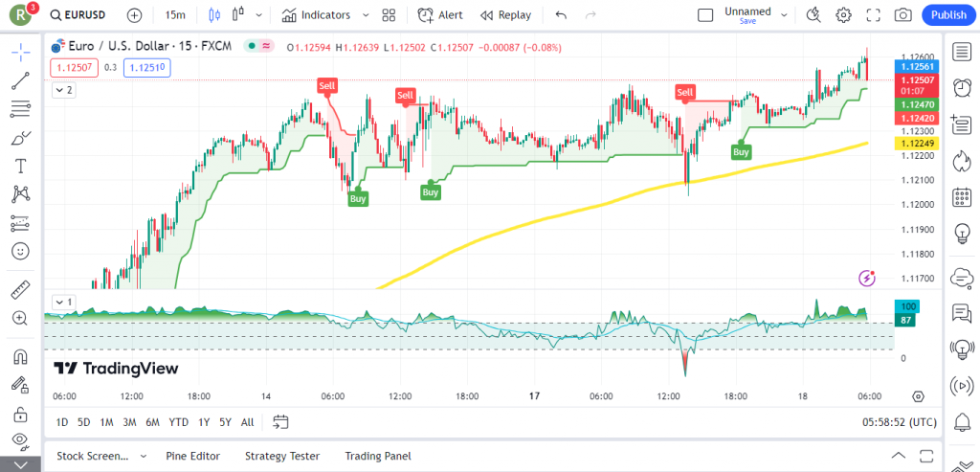Select the text annotation tool
The height and width of the screenshot is (472, 980).
21,166
